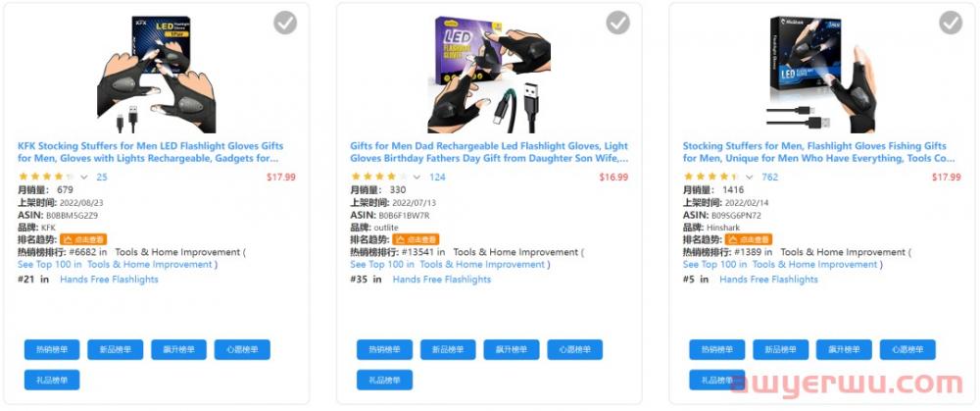The width and height of the screenshot is (980, 411).
Task: Toggle the check mark on the Hinshark card
Action: point(951,23)
